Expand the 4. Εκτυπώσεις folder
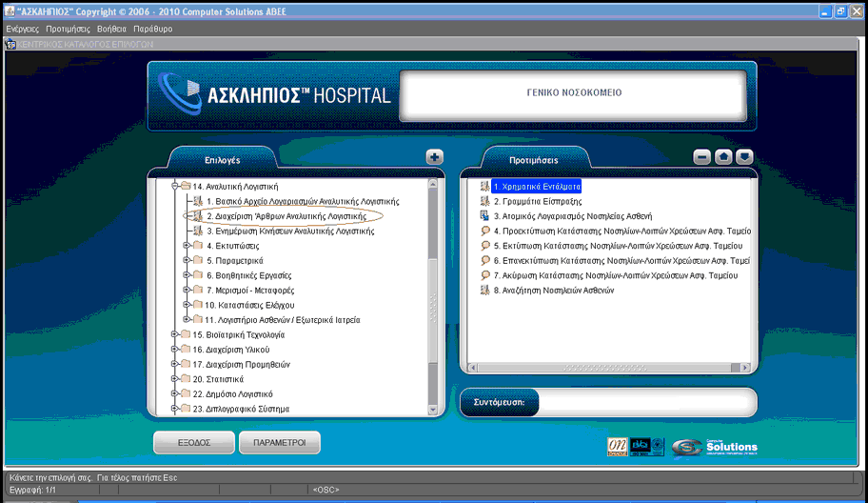The image size is (868, 503). coord(187,246)
